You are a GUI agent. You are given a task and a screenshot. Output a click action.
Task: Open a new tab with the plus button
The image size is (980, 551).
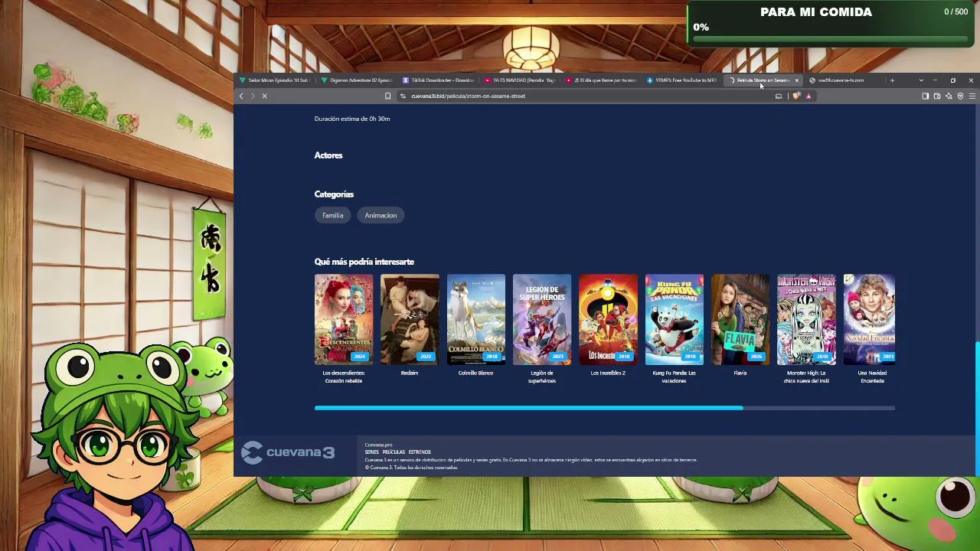[892, 80]
